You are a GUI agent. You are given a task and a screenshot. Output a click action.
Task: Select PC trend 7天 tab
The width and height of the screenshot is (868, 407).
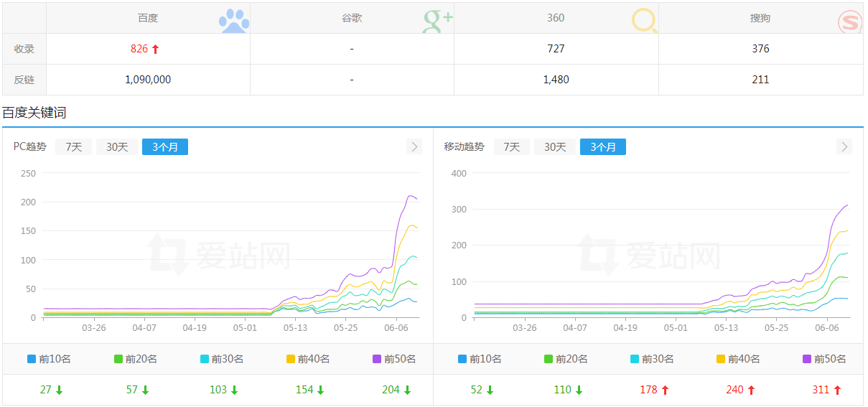(73, 146)
